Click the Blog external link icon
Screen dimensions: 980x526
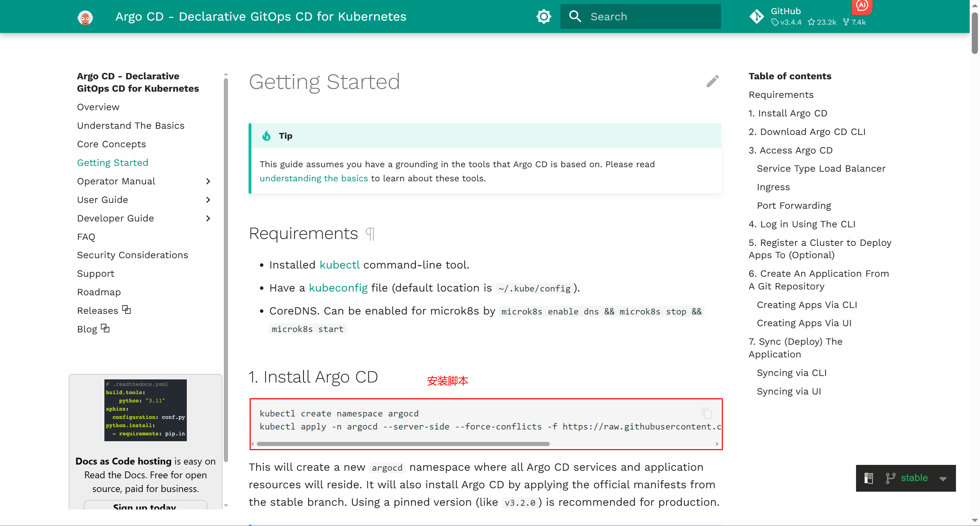click(105, 328)
